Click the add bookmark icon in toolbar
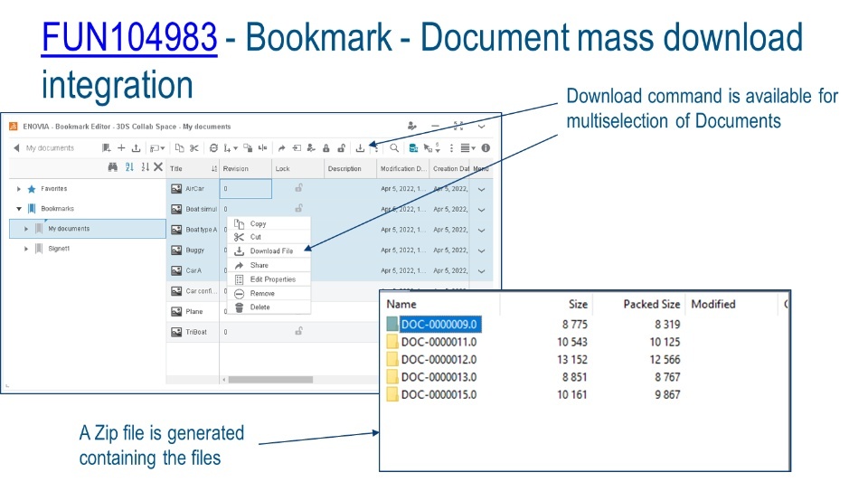The height and width of the screenshot is (482, 868). tap(107, 147)
